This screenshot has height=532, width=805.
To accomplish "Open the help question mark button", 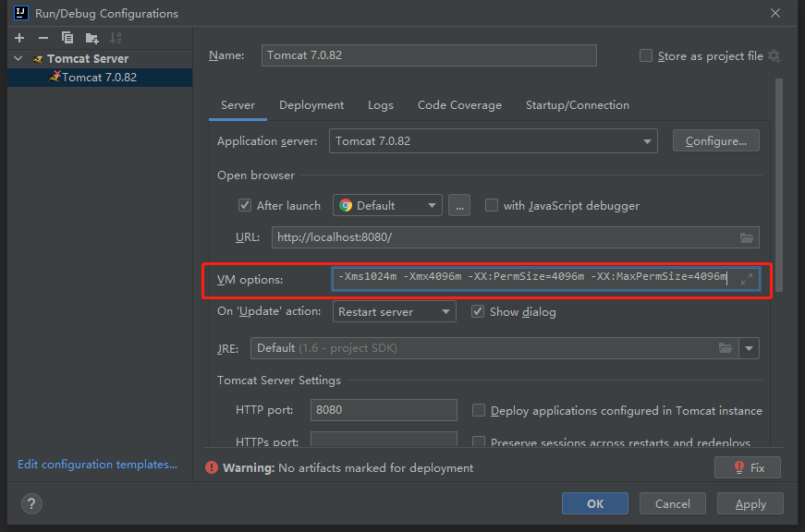I will [31, 503].
